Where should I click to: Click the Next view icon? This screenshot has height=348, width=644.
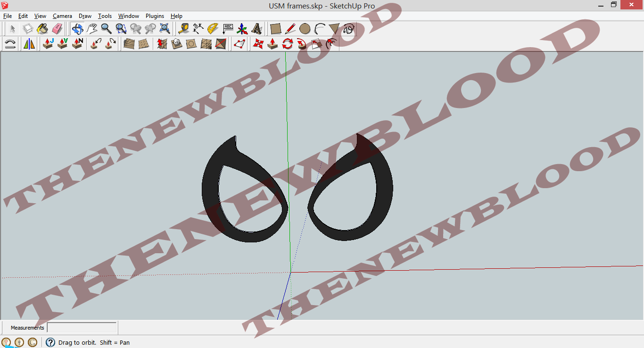150,29
